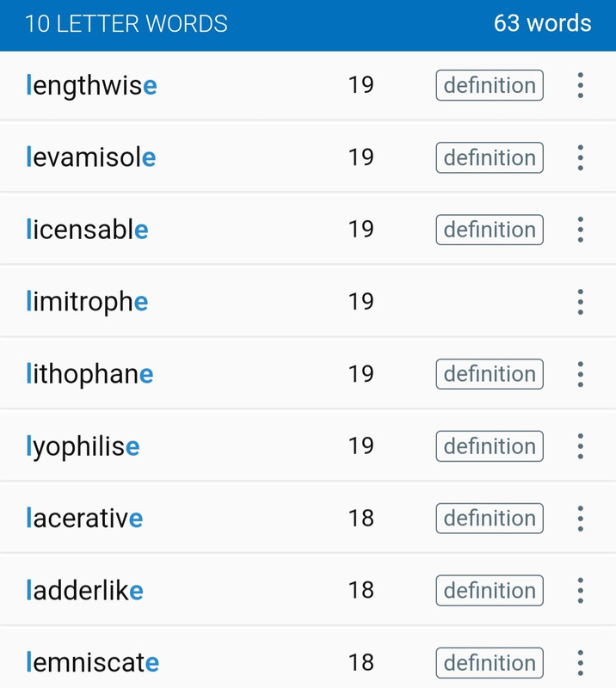The width and height of the screenshot is (616, 688).
Task: Show definition of levamisole
Action: pos(490,157)
